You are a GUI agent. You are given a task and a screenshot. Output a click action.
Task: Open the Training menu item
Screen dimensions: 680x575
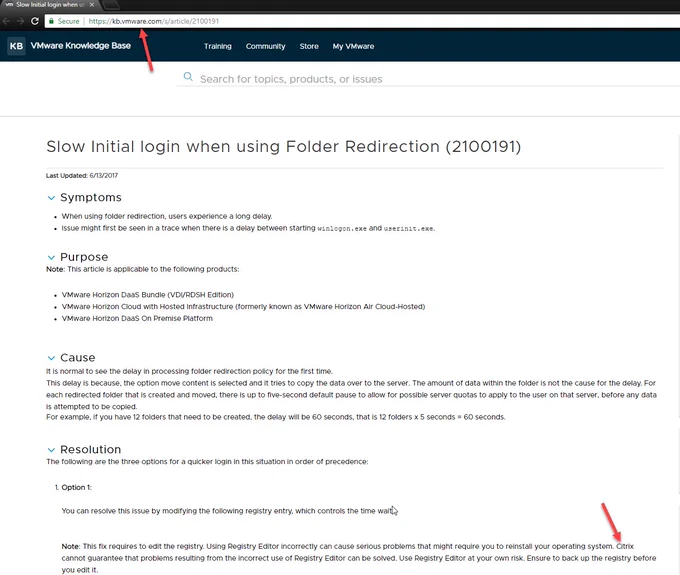(218, 46)
